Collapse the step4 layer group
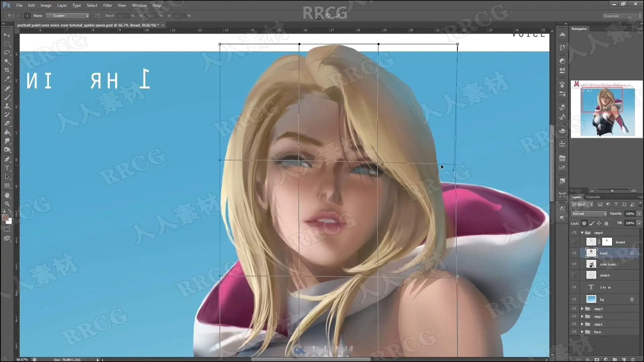The image size is (644, 362). click(x=582, y=233)
